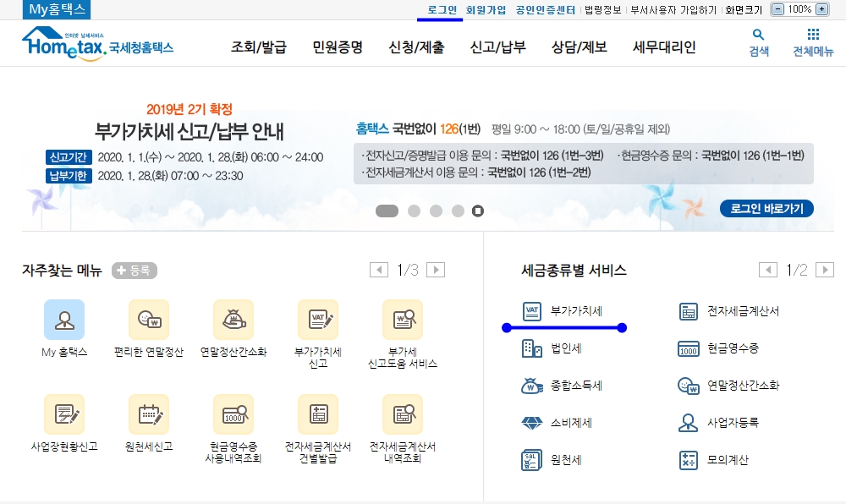Open 상담/제보 menu
This screenshot has width=846, height=504.
(580, 47)
